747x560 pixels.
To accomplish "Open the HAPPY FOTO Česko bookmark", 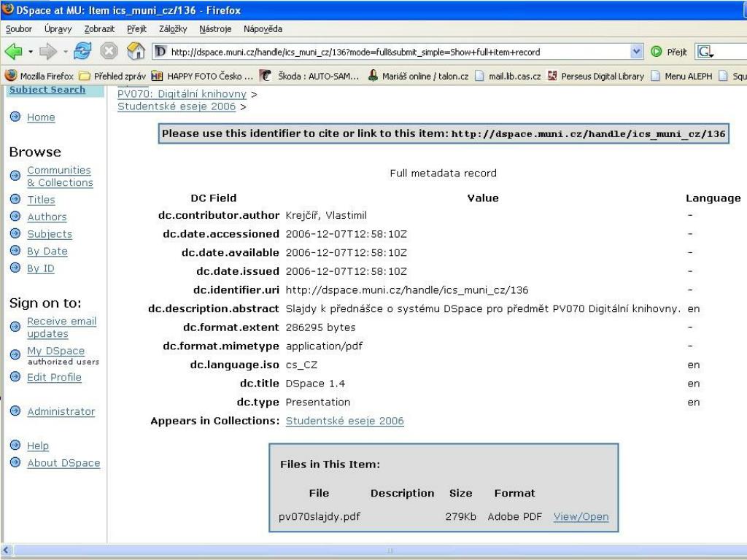I will 202,76.
